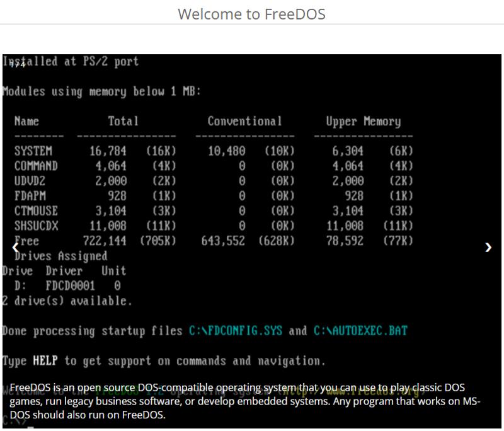The width and height of the screenshot is (504, 431).
Task: Advance to the next slide arrow
Action: (488, 248)
